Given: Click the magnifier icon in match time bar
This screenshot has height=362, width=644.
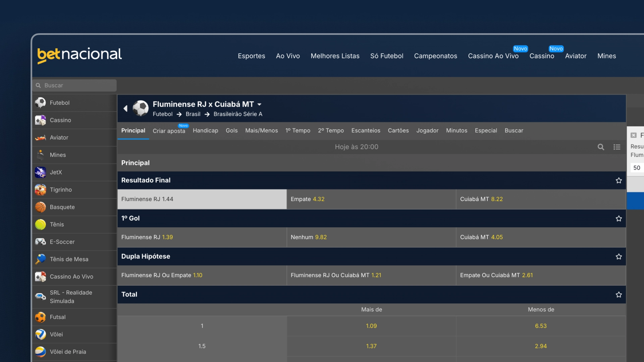Looking at the screenshot, I should [601, 147].
